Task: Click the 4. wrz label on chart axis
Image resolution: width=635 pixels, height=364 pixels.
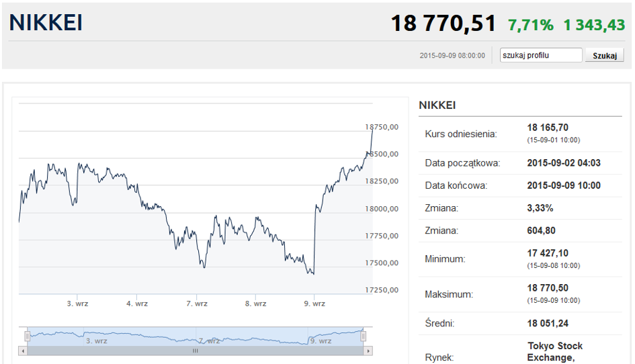Action: click(x=136, y=304)
